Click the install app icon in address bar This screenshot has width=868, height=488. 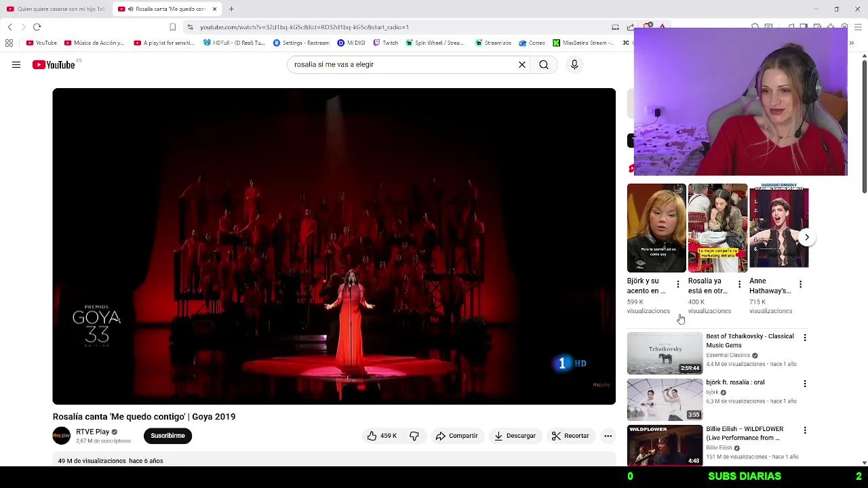tap(615, 27)
